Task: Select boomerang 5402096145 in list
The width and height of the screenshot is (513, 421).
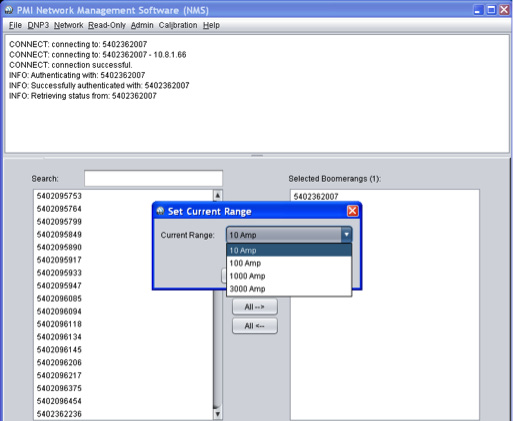Action: coord(123,350)
